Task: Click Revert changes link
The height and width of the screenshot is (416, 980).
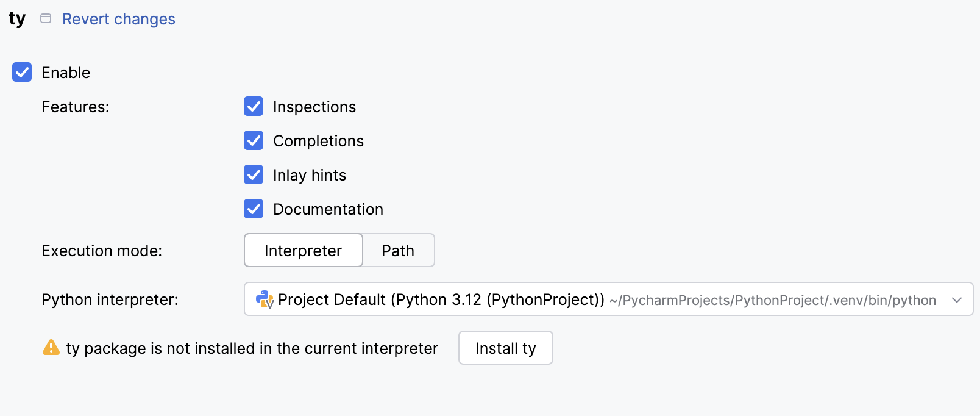Action: tap(119, 20)
